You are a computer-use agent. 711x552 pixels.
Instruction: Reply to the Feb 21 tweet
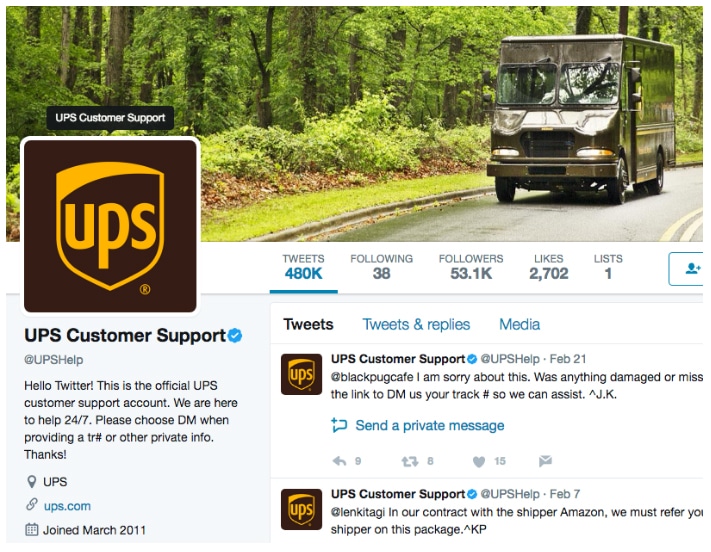click(x=339, y=461)
